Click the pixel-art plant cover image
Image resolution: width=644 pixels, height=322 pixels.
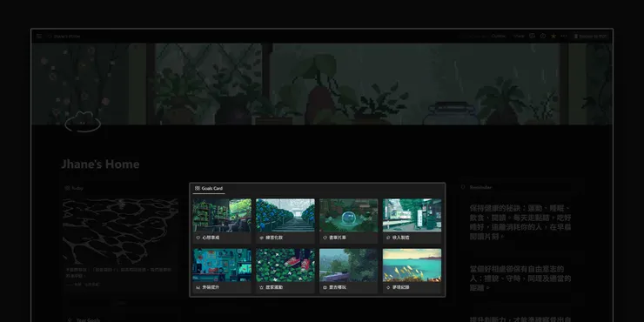322,84
